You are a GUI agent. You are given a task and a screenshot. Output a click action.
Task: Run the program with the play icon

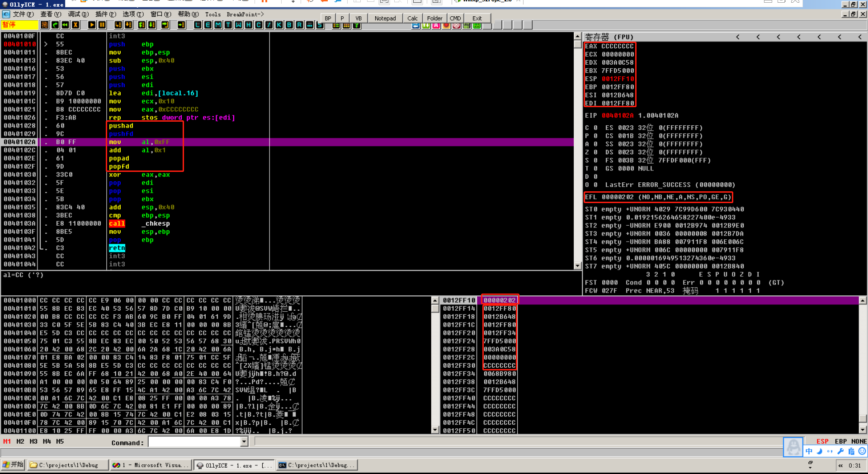coord(92,25)
